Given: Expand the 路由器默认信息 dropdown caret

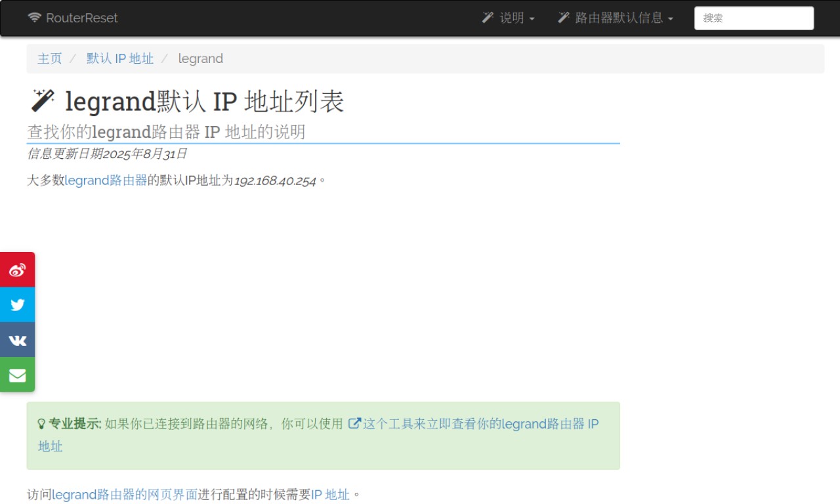Looking at the screenshot, I should [670, 19].
